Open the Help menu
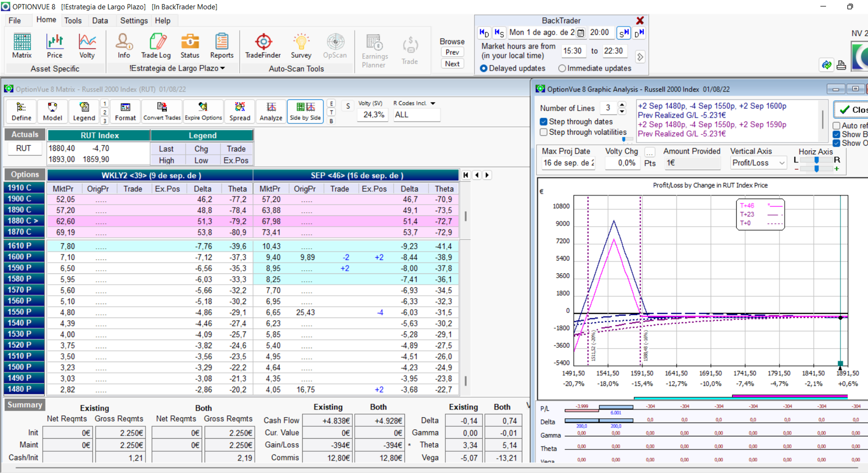 (162, 21)
